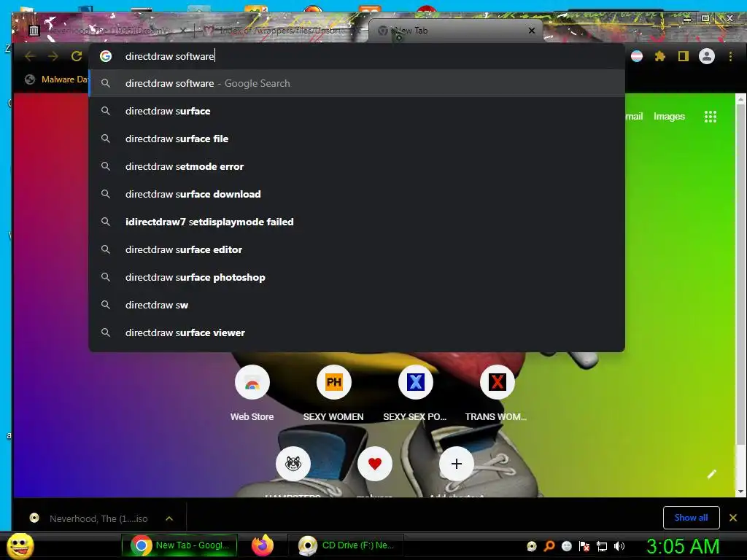Open the Malware Da... bookmark
Viewport: 747px width, 560px height.
57,79
